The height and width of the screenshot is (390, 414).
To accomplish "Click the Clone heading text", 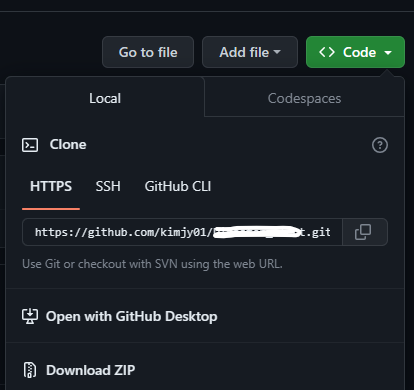I will coord(68,145).
